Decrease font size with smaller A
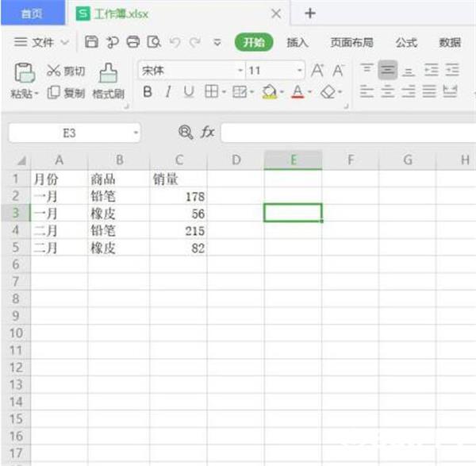Image resolution: width=476 pixels, height=466 pixels. pos(338,71)
